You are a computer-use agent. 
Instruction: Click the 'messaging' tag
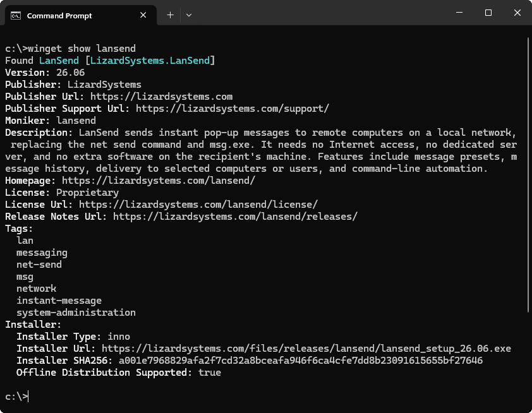42,253
